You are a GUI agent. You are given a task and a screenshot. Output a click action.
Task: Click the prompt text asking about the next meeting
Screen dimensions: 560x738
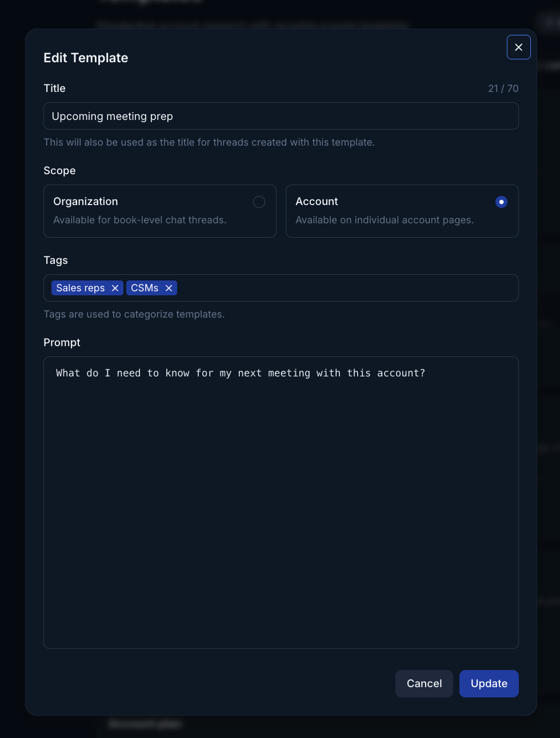coord(240,372)
